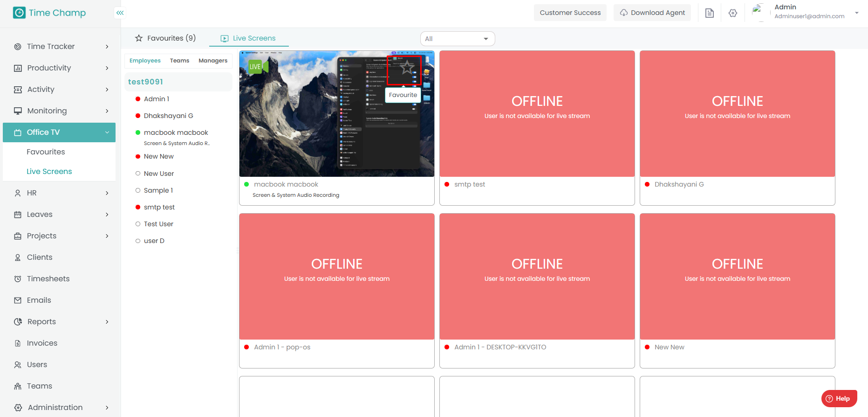Expand the Productivity menu chevron
The width and height of the screenshot is (868, 417).
coord(107,68)
